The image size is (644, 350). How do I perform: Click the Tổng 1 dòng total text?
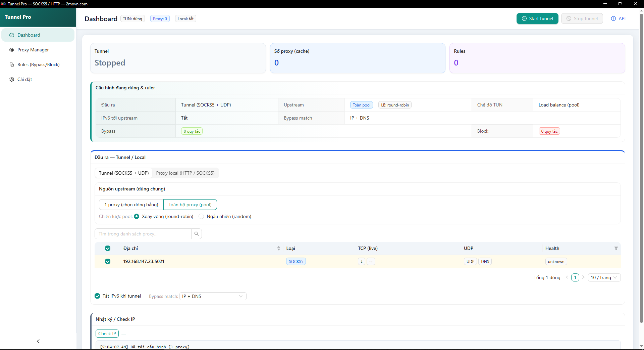(547, 277)
